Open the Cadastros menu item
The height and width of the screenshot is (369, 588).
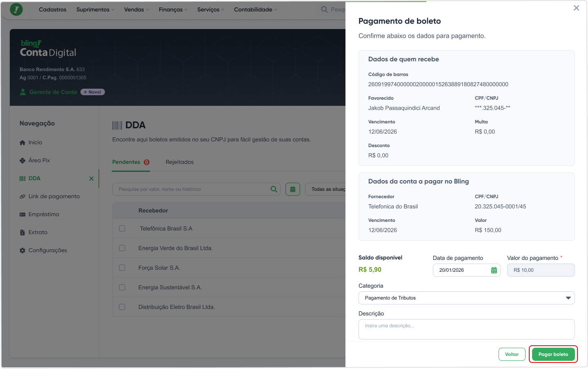53,9
